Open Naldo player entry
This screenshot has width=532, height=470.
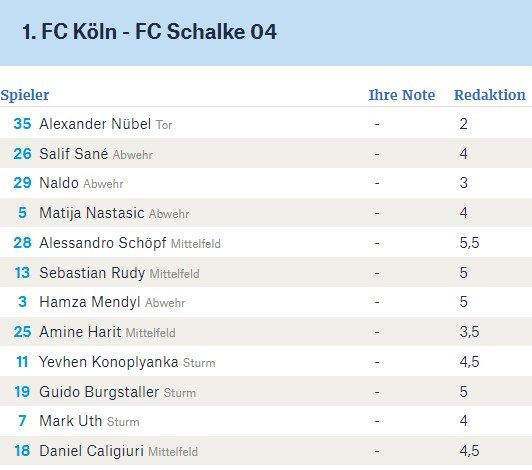pyautogui.click(x=59, y=183)
